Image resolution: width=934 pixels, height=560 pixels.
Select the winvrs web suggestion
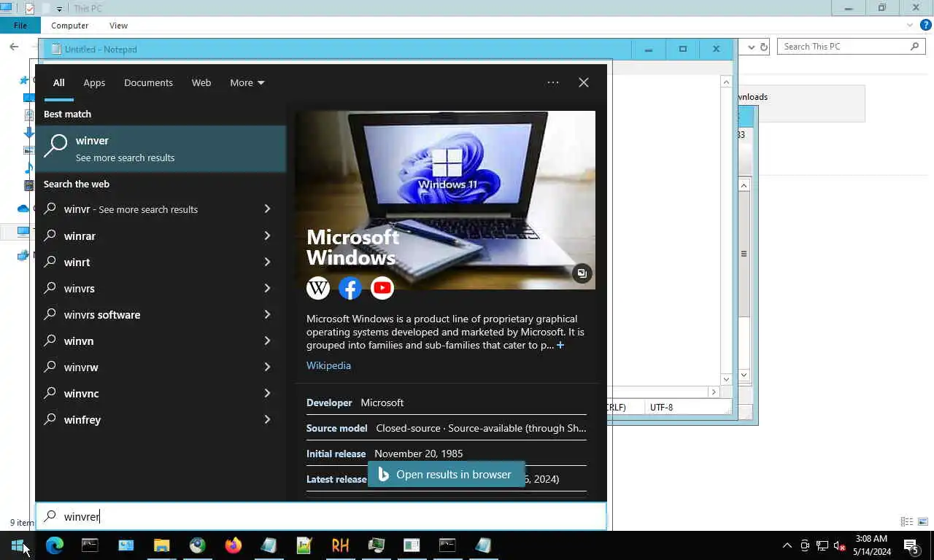coord(161,288)
